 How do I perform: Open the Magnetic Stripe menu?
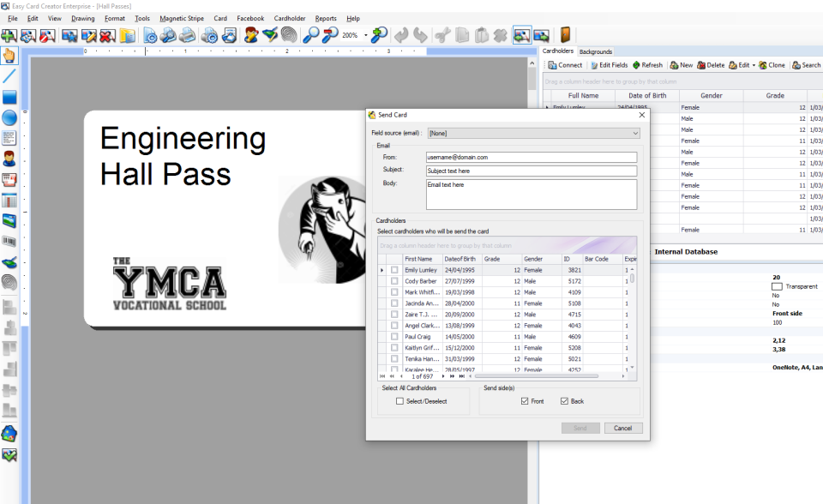181,18
